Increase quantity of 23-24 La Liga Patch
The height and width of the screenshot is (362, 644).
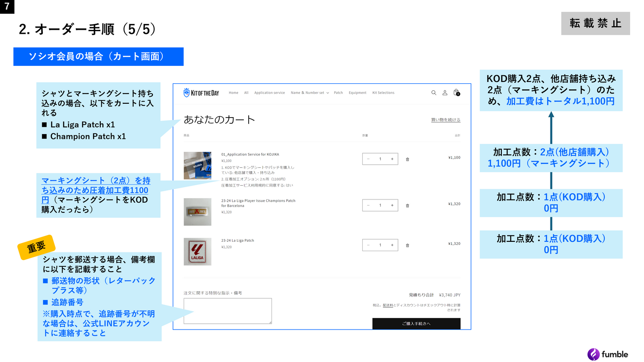pos(392,245)
